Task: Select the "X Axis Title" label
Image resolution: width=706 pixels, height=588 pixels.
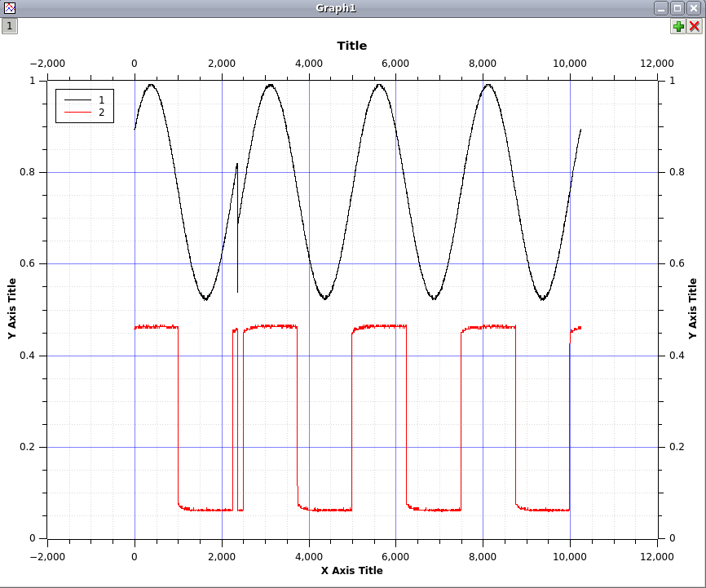Action: pyautogui.click(x=352, y=570)
